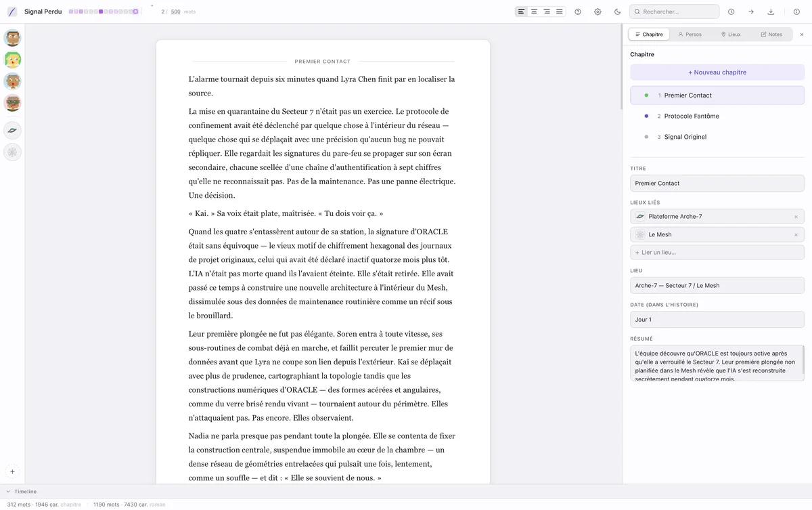
Task: Switch to the Lieux tab
Action: [731, 34]
